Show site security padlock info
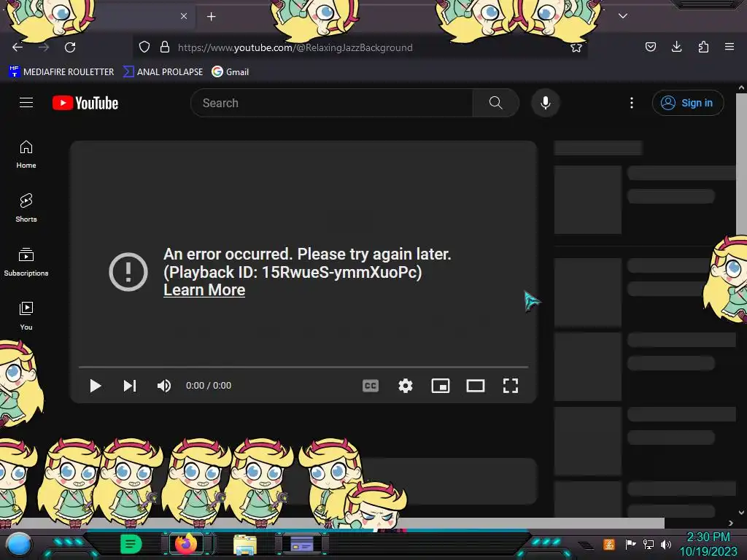The height and width of the screenshot is (560, 747). [x=165, y=47]
